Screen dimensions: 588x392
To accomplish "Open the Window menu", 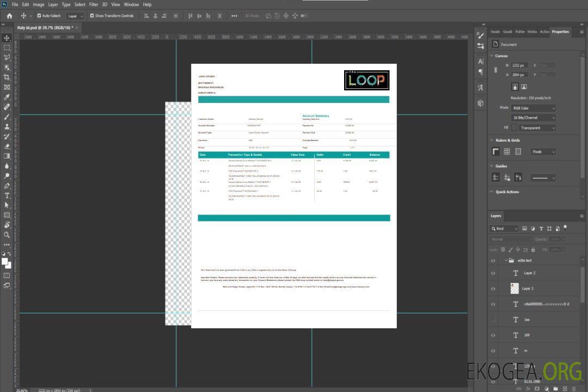I will tap(131, 4).
